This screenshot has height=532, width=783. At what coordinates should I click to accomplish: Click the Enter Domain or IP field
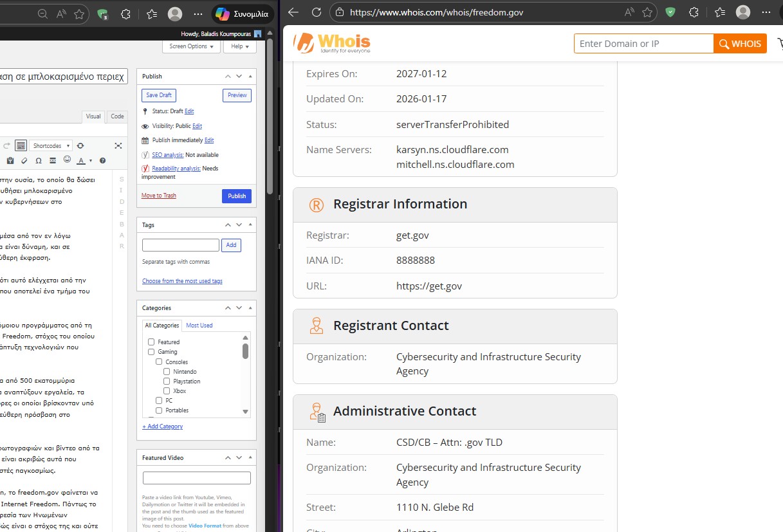click(x=643, y=44)
